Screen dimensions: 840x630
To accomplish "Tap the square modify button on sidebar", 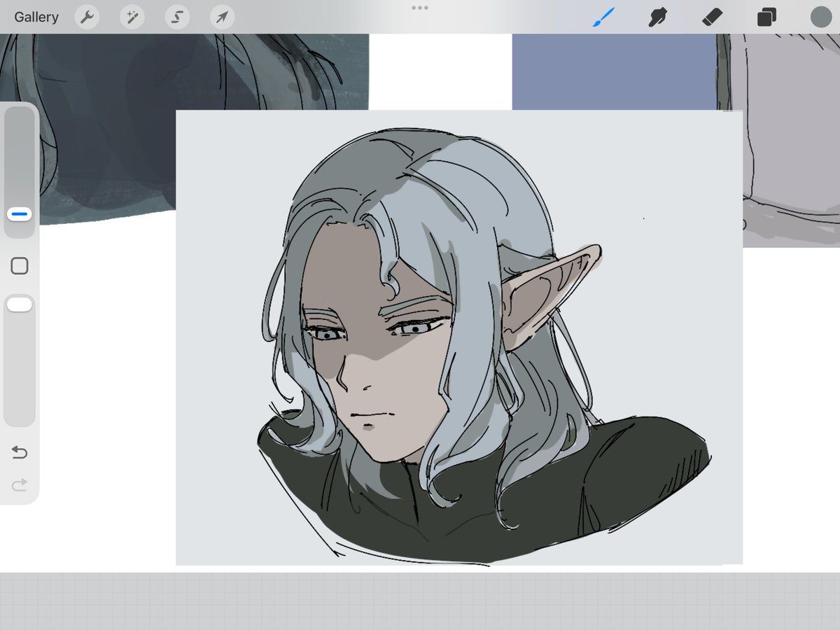I will click(x=20, y=266).
